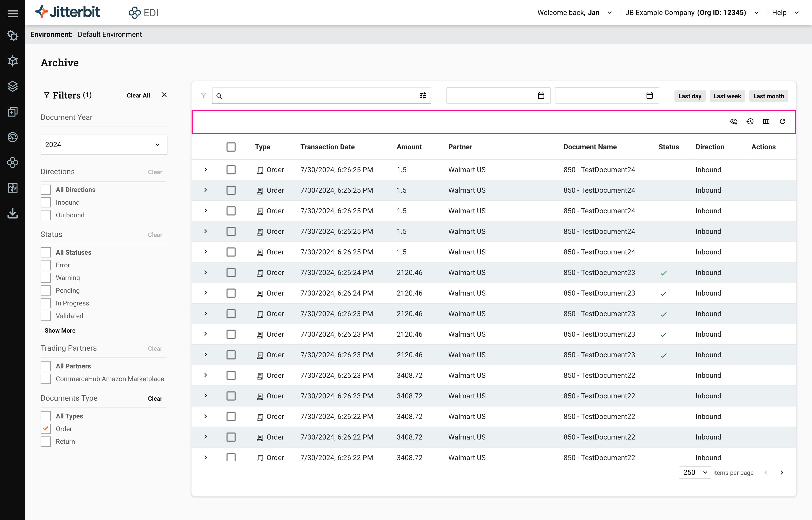This screenshot has height=520, width=812.
Task: Check the Validated status filter
Action: pyautogui.click(x=45, y=316)
